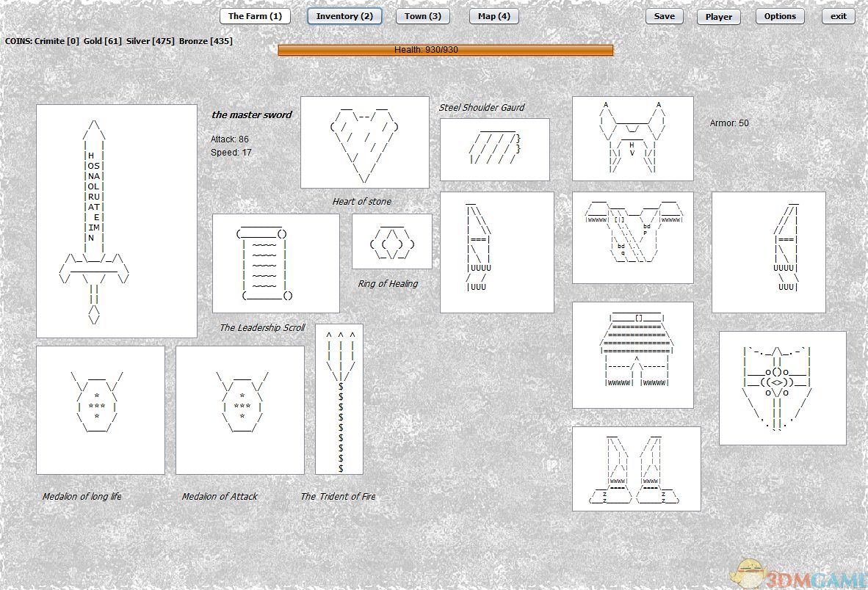Select the Ring of Healing item
The width and height of the screenshot is (868, 590).
pyautogui.click(x=391, y=241)
